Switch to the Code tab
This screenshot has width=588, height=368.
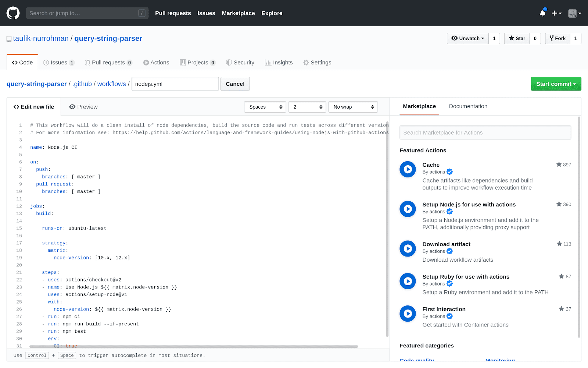[x=22, y=63]
